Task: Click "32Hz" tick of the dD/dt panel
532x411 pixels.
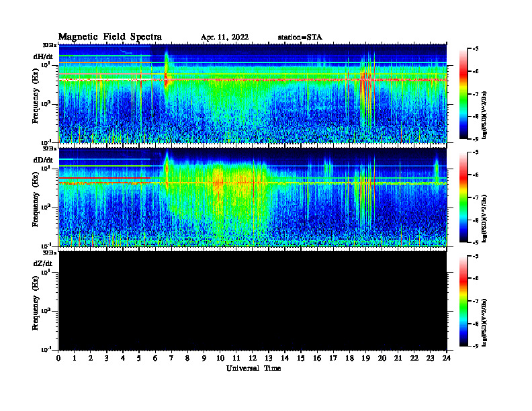Action: tap(50, 148)
